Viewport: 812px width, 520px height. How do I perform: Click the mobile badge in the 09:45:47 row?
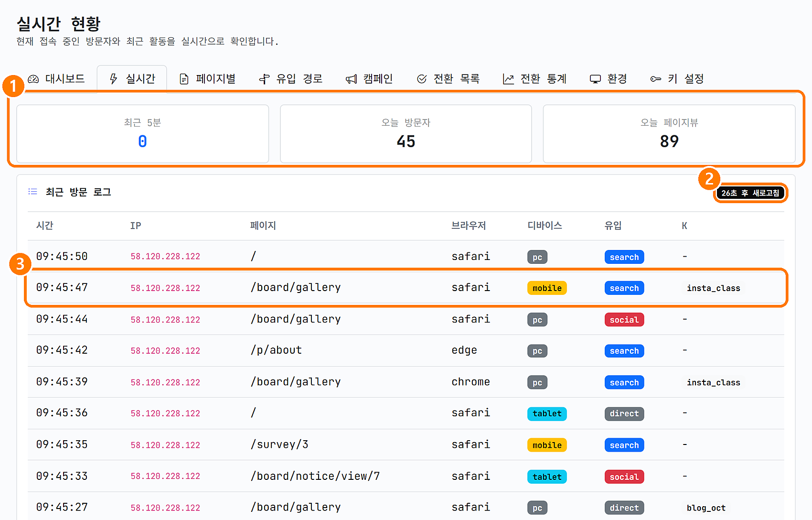547,288
